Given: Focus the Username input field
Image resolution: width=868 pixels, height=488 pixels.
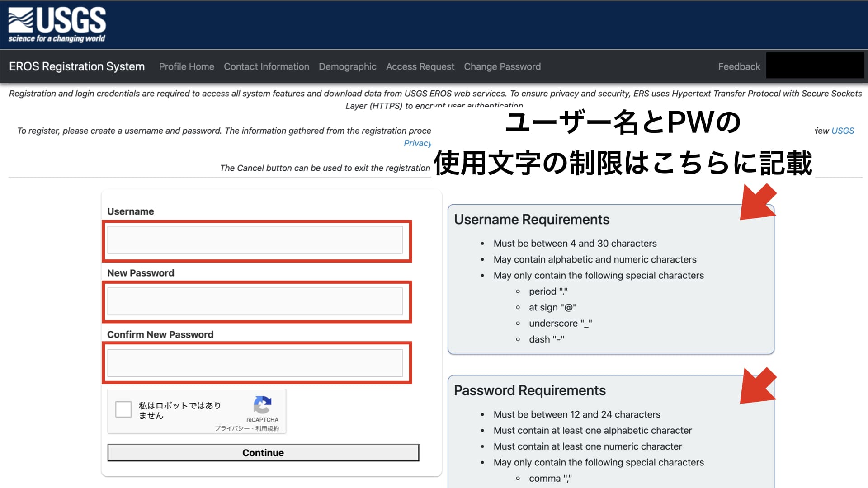Looking at the screenshot, I should pos(255,240).
